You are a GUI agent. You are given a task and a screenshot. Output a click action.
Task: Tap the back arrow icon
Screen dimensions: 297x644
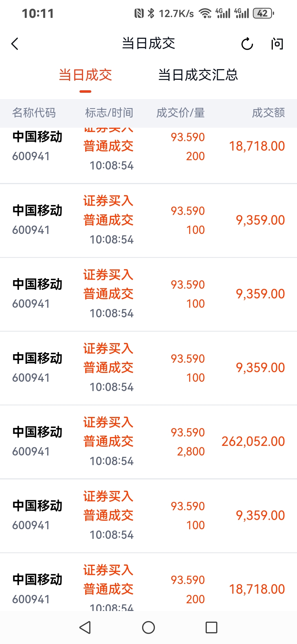click(x=15, y=44)
